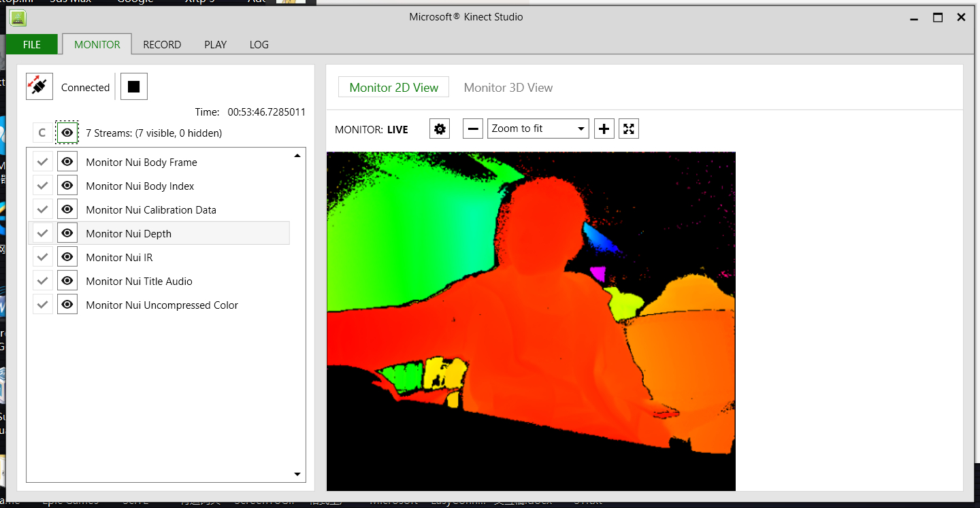Screen dimensions: 980x508
Task: Hide the Monitor Nui IR stream
Action: point(67,257)
